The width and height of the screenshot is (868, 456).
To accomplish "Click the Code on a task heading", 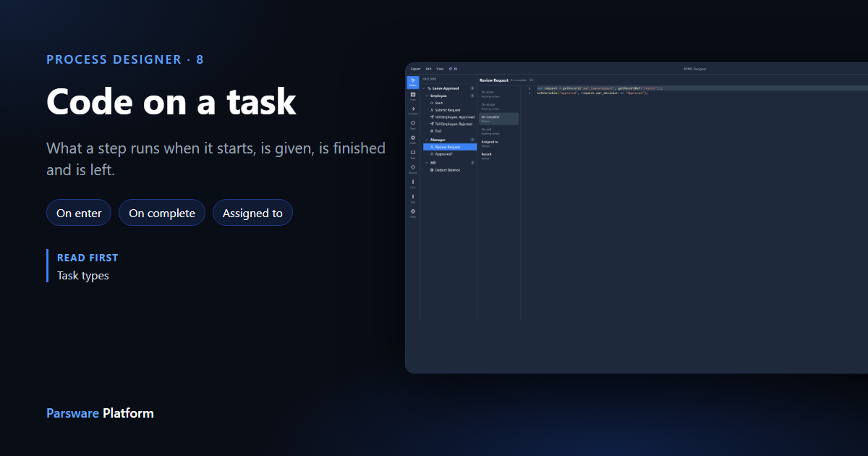I will [171, 101].
